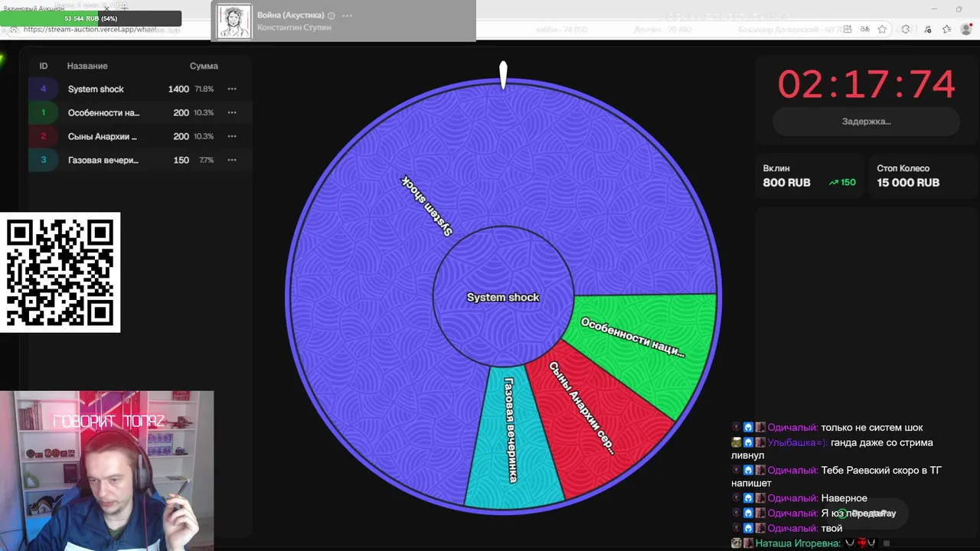The width and height of the screenshot is (980, 551).
Task: Open options menu for System shock lot
Action: pos(232,89)
